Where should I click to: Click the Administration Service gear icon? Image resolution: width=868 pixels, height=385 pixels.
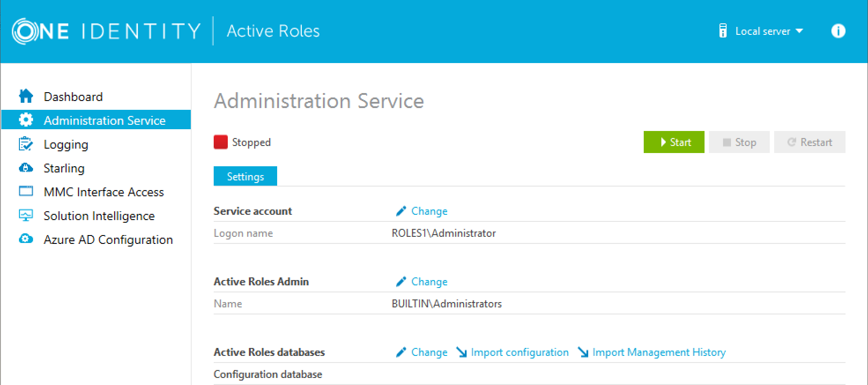[26, 120]
